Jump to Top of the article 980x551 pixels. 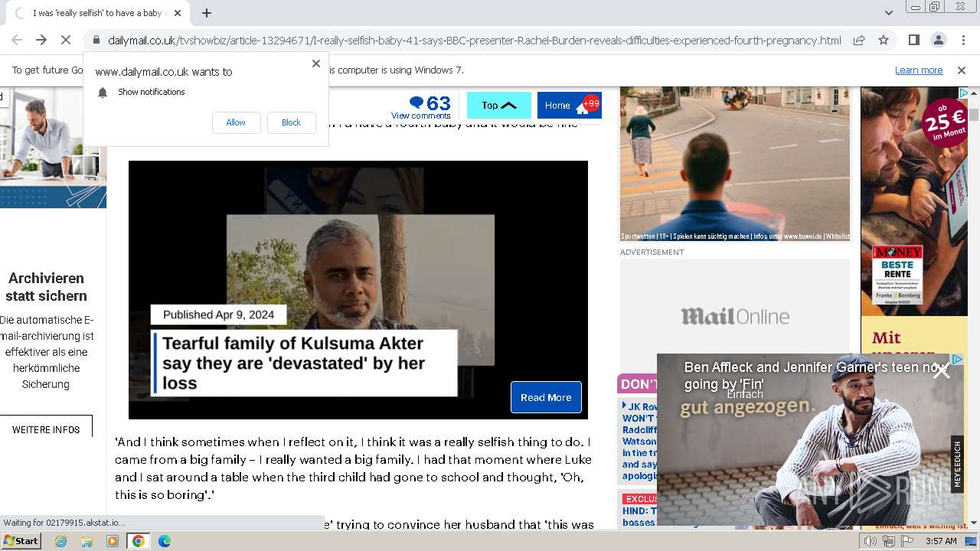click(x=499, y=106)
